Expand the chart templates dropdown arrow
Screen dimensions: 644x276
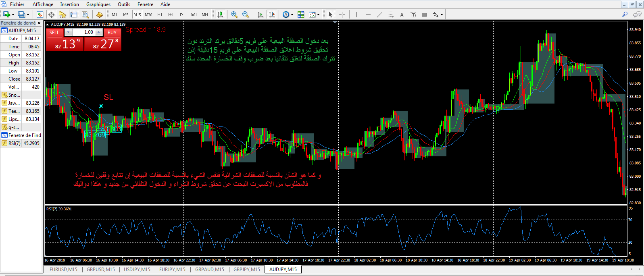pyautogui.click(x=319, y=15)
